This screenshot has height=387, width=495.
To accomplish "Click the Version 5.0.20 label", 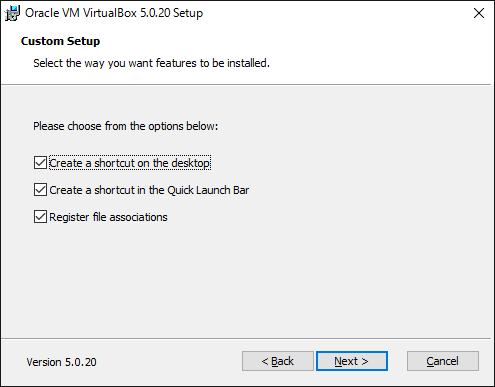I will point(61,362).
